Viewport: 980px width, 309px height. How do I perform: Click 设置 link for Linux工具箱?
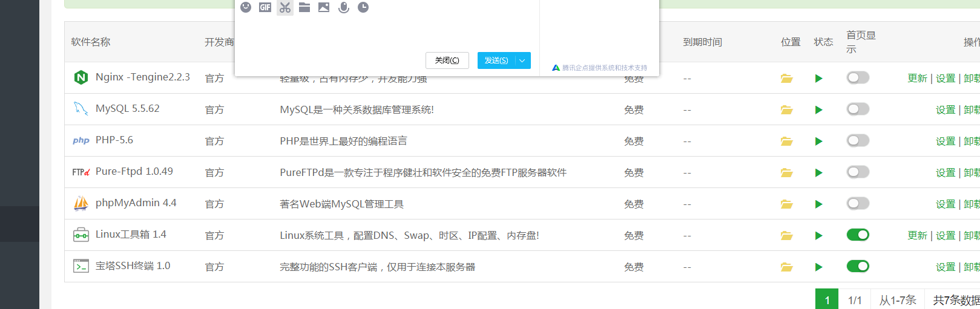945,235
